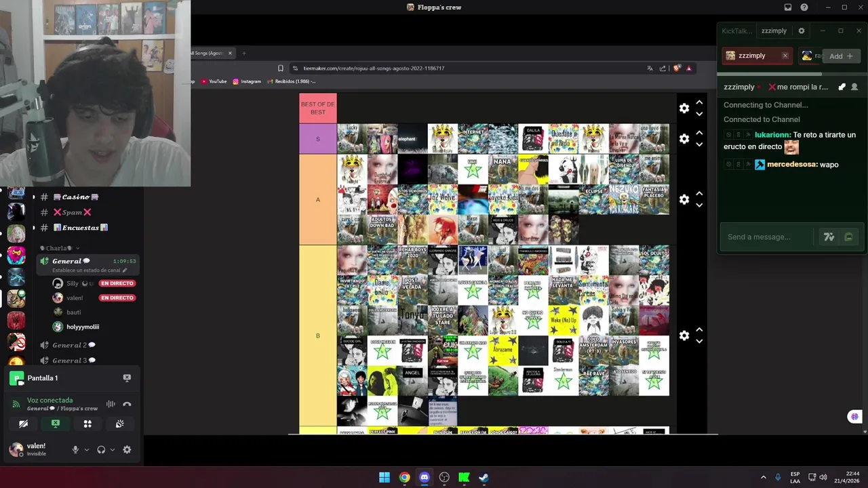Open the chatters list person icon

854,87
